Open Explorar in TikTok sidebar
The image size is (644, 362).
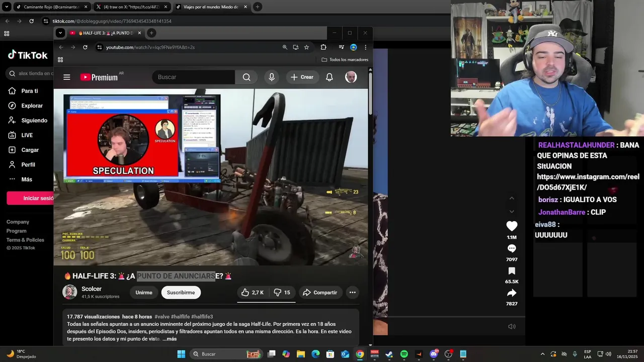click(25, 106)
